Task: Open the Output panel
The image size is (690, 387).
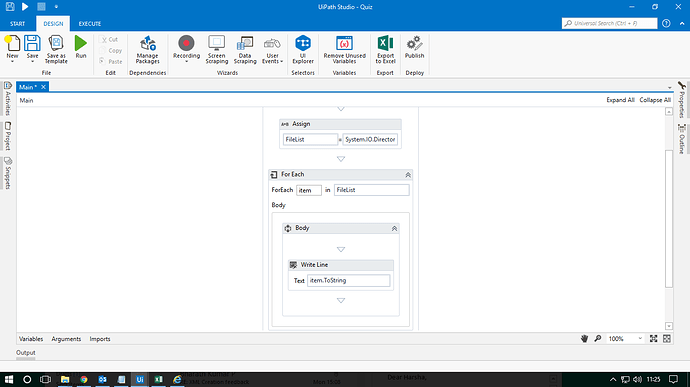Action: (26, 353)
